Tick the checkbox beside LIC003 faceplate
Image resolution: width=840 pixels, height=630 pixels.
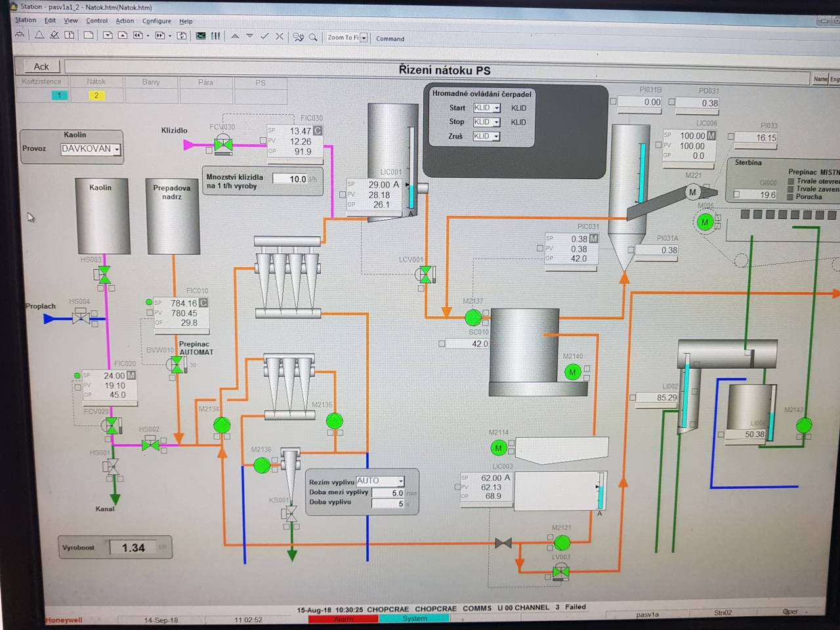click(457, 487)
